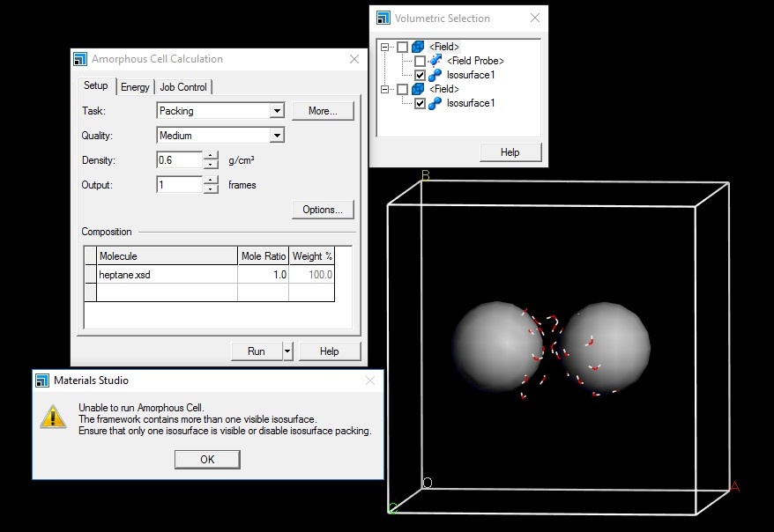This screenshot has height=532, width=774.
Task: Click Help in Volumetric Selection window
Action: coord(510,152)
